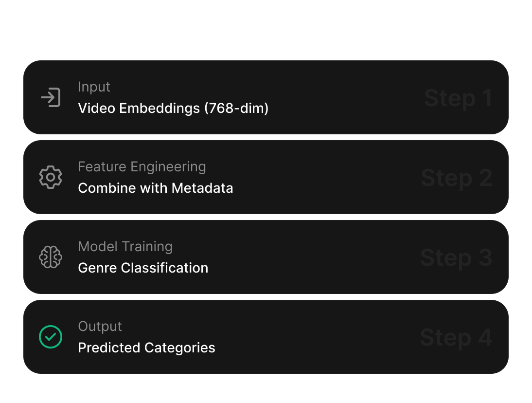Click the faded Step 2 label

point(456,178)
